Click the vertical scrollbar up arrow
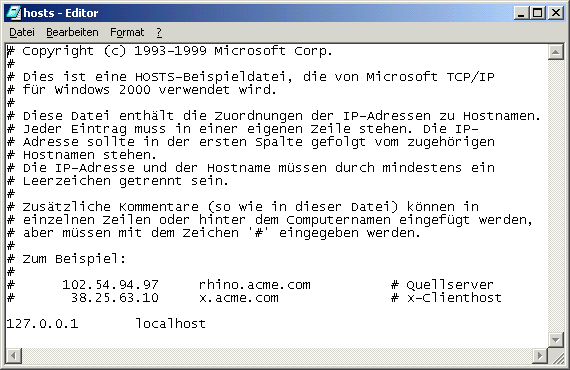Image resolution: width=570 pixels, height=370 pixels. click(556, 53)
